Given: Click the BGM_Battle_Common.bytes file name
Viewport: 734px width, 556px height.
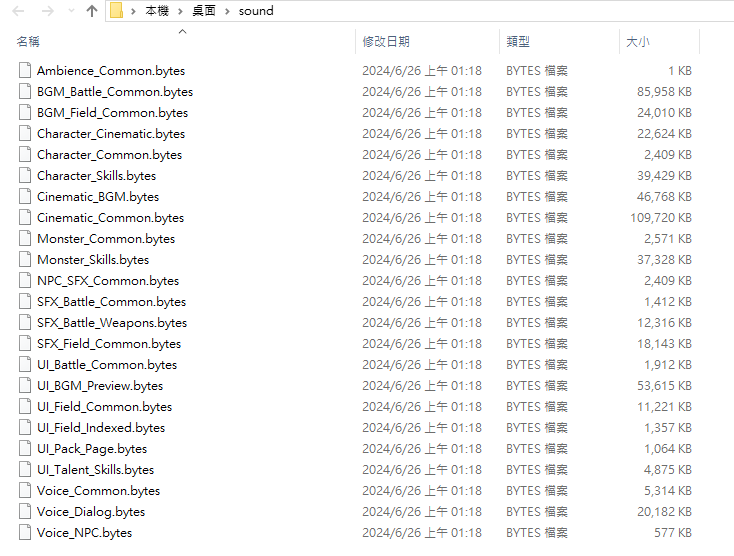Looking at the screenshot, I should [115, 92].
